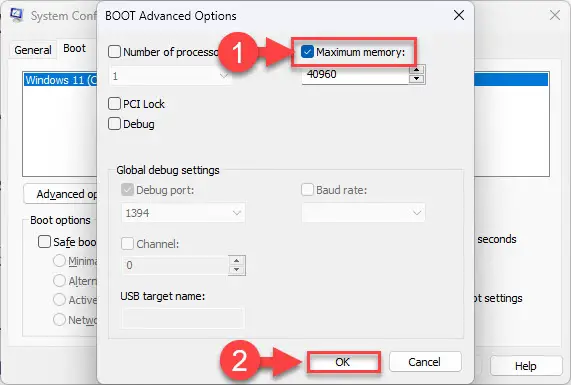The height and width of the screenshot is (385, 571).
Task: Open Help in System Configuration
Action: tap(525, 366)
